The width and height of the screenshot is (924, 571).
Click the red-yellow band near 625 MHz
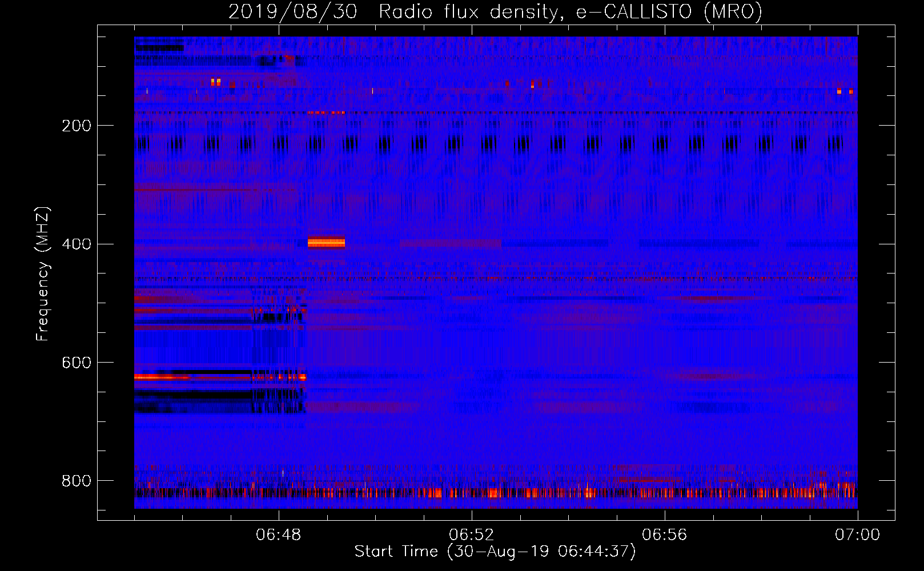[220, 377]
